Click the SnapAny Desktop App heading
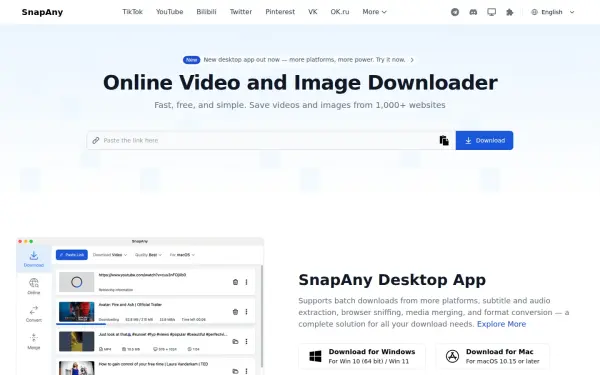 [392, 280]
